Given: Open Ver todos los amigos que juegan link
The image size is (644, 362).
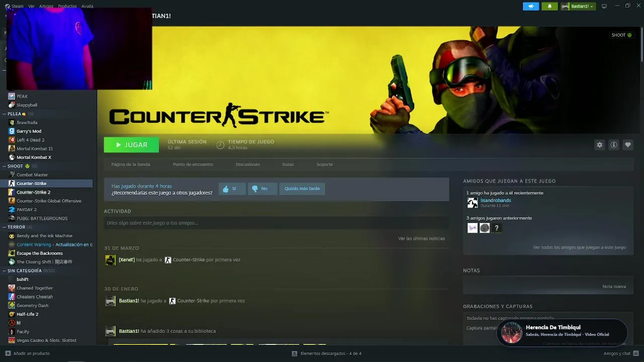Looking at the screenshot, I should pyautogui.click(x=580, y=247).
